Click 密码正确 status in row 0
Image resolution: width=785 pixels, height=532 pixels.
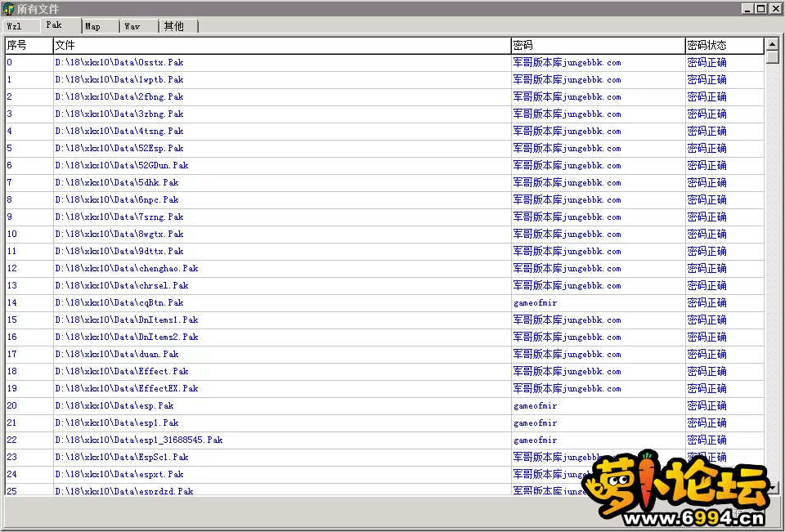(706, 63)
